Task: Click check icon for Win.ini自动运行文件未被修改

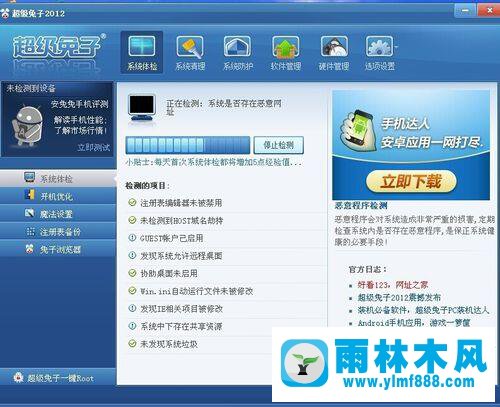Action: pyautogui.click(x=132, y=290)
